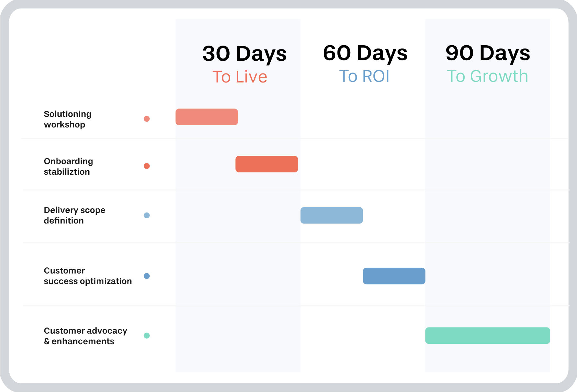Select the Customer advocacy green bar
Screen dimensions: 577x392
tap(487, 335)
